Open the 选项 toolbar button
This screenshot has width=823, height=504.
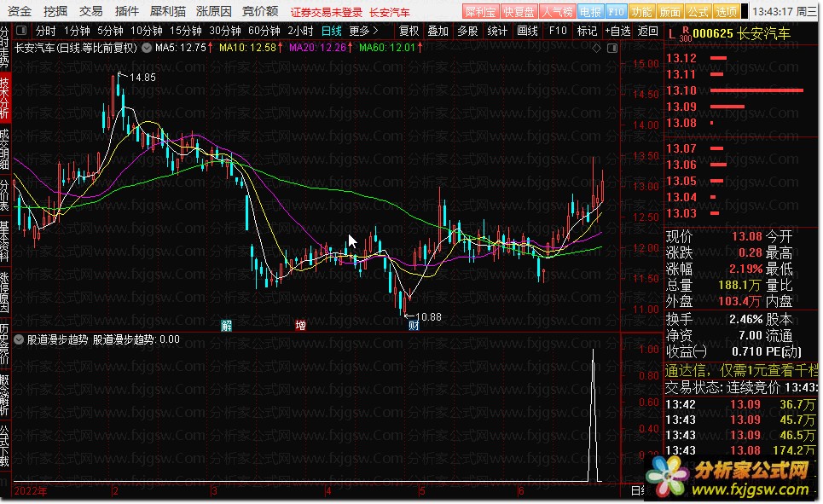tap(727, 11)
